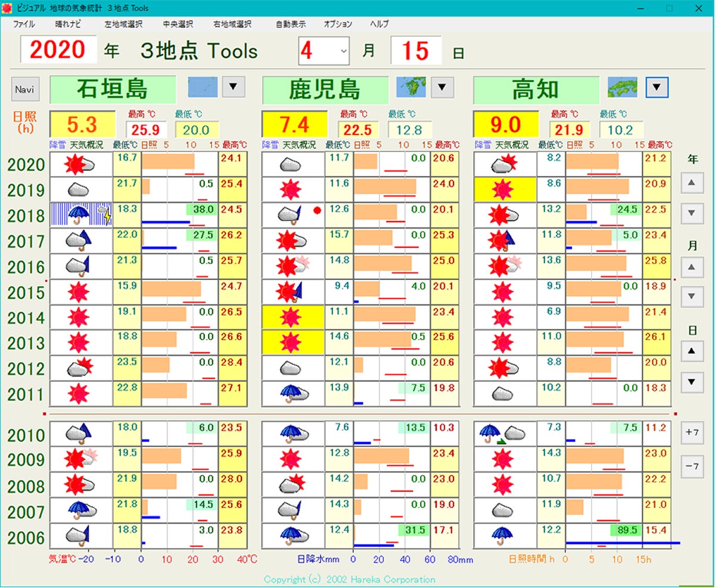715x588 pixels.
Task: Decrease the day with the 日 down arrow
Action: click(692, 381)
